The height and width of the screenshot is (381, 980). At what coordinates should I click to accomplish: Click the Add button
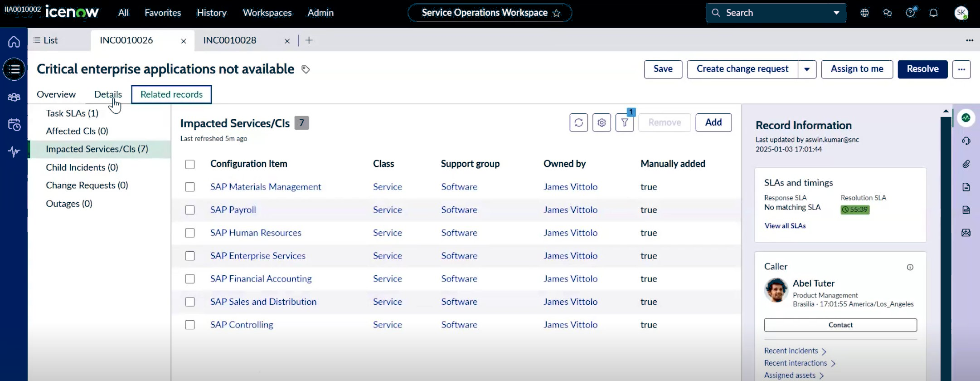713,122
